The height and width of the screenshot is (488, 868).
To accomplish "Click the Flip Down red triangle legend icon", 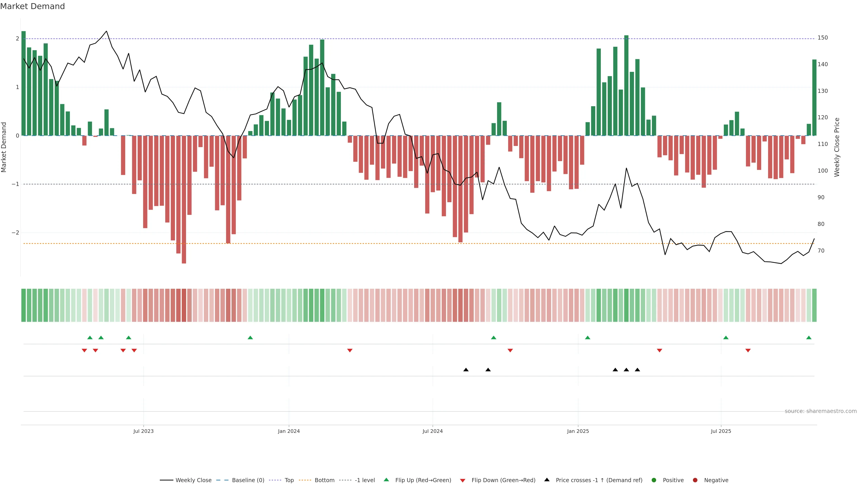I will coord(462,480).
